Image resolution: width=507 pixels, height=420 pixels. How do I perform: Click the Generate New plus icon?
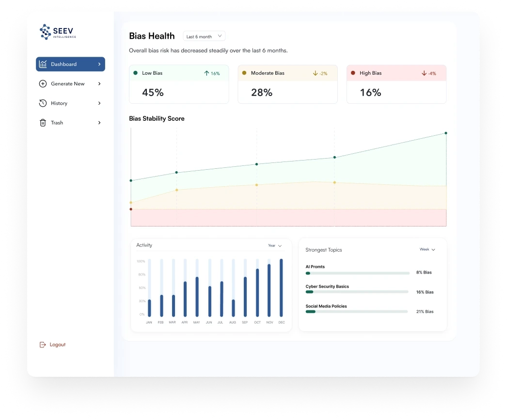[43, 83]
